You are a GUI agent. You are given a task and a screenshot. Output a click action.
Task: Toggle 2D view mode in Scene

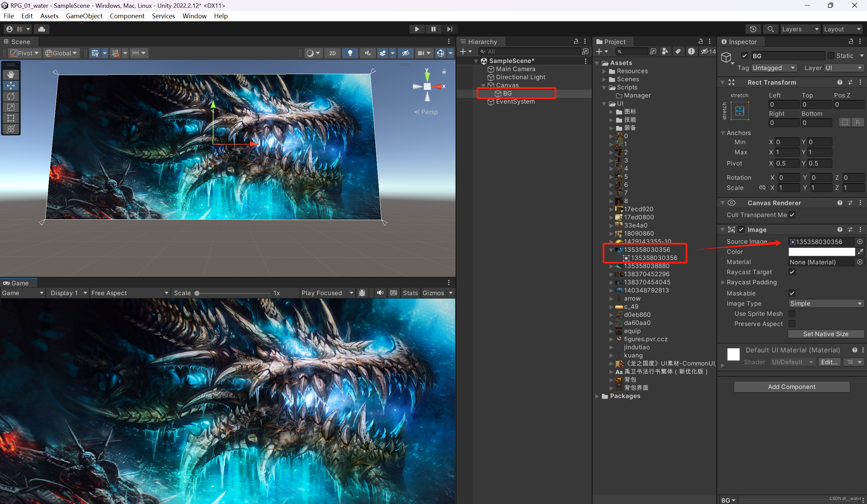332,53
